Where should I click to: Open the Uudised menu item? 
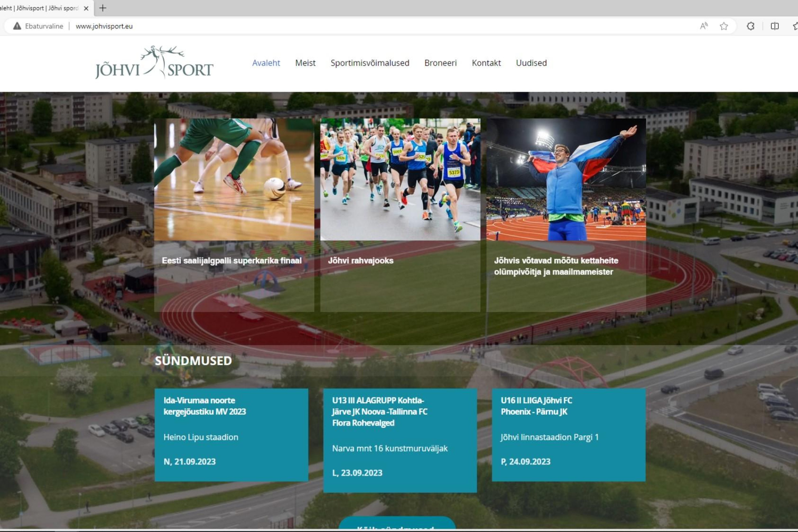(531, 63)
